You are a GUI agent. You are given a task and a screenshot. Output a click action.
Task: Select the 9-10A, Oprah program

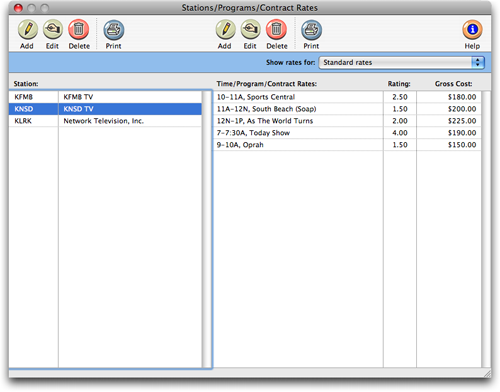coord(240,145)
